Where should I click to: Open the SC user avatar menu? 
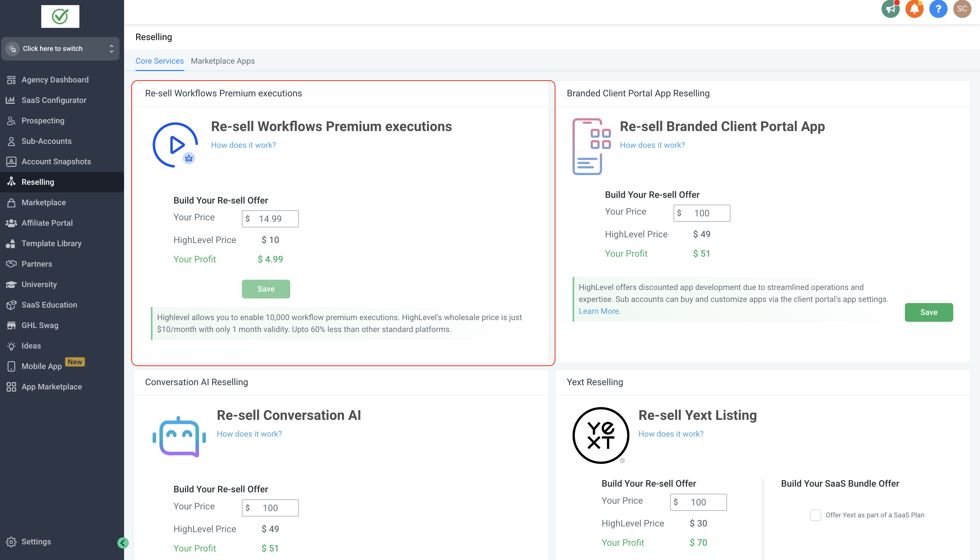[962, 9]
